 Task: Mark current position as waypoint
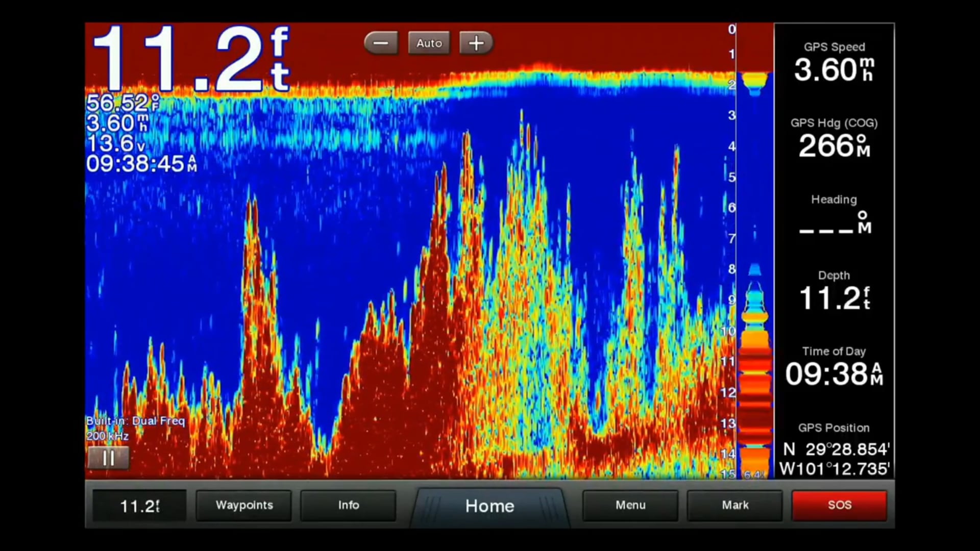tap(734, 505)
